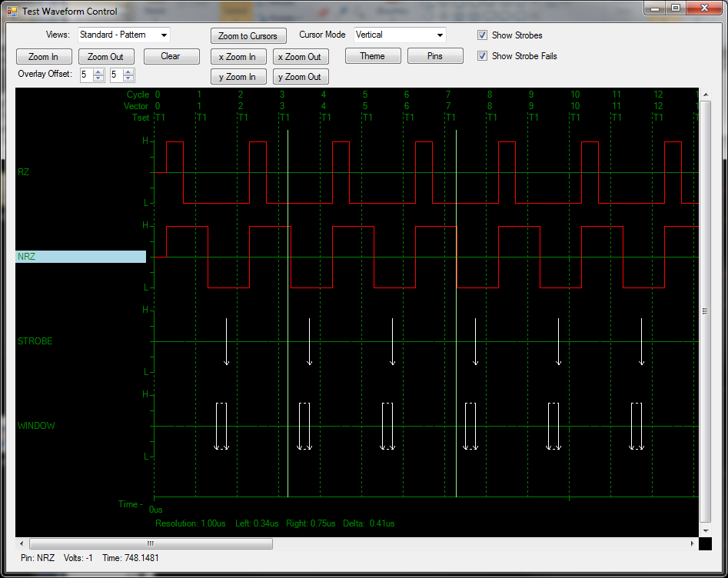Click the horizontal scrollbar left arrow
The image size is (728, 578).
pos(22,543)
